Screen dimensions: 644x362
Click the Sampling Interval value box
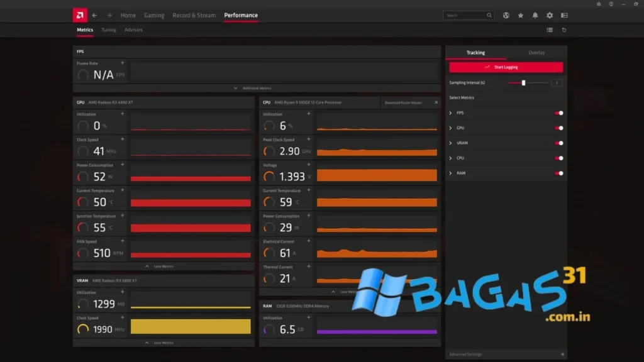[x=557, y=83]
